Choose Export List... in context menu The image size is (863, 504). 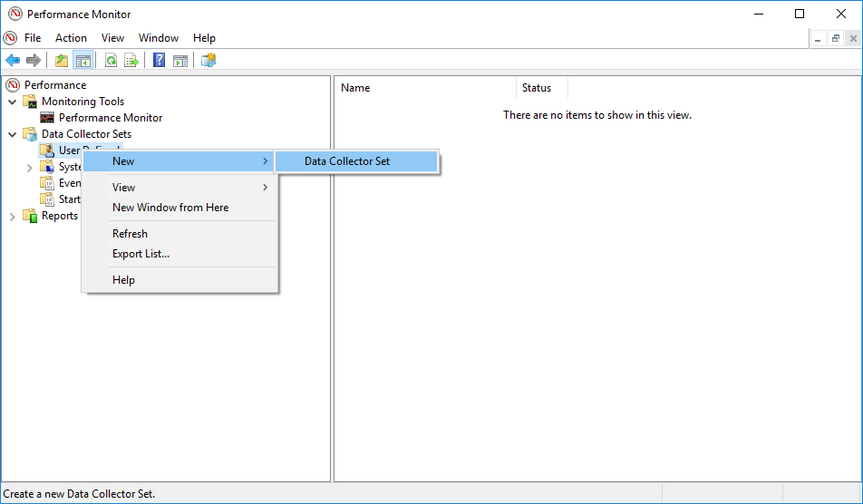(x=179, y=254)
